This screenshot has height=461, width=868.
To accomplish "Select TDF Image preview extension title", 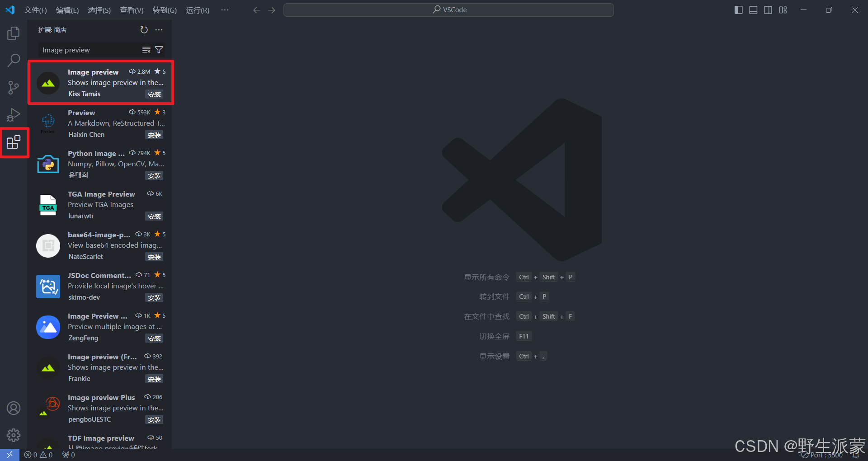I will (x=101, y=438).
